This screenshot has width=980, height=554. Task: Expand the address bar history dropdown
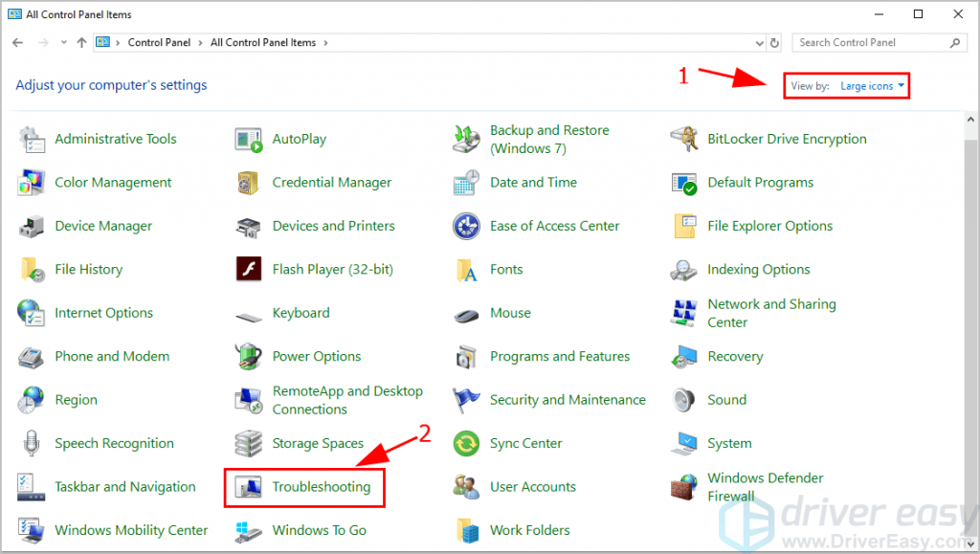point(759,43)
